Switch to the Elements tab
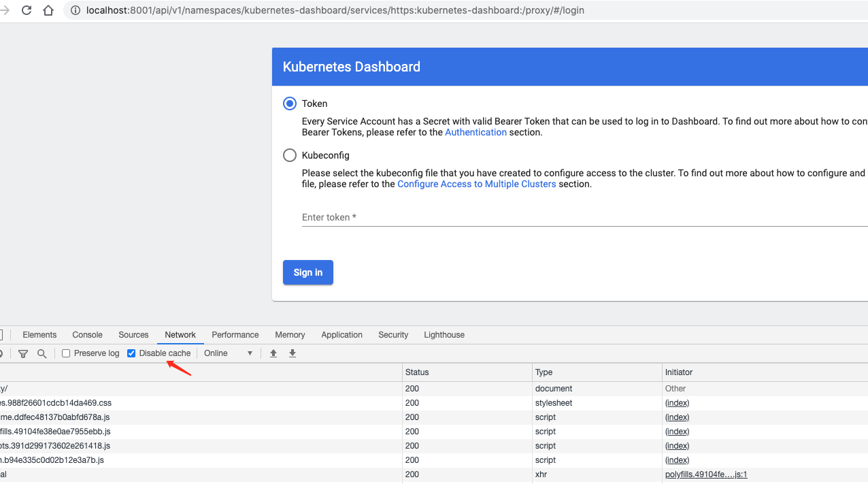 click(39, 335)
